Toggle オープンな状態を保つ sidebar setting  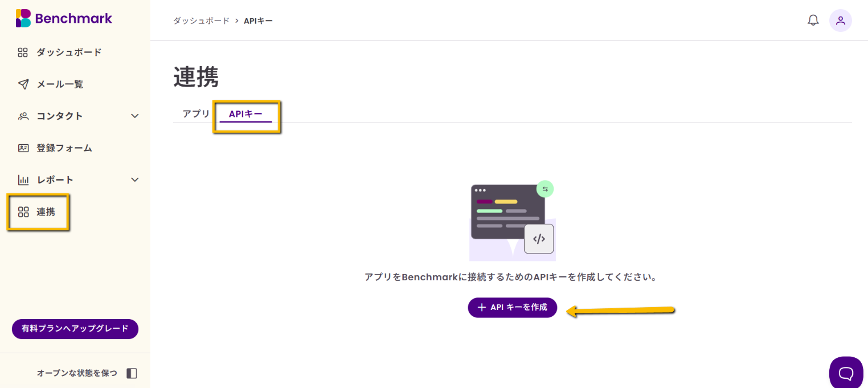(x=77, y=373)
